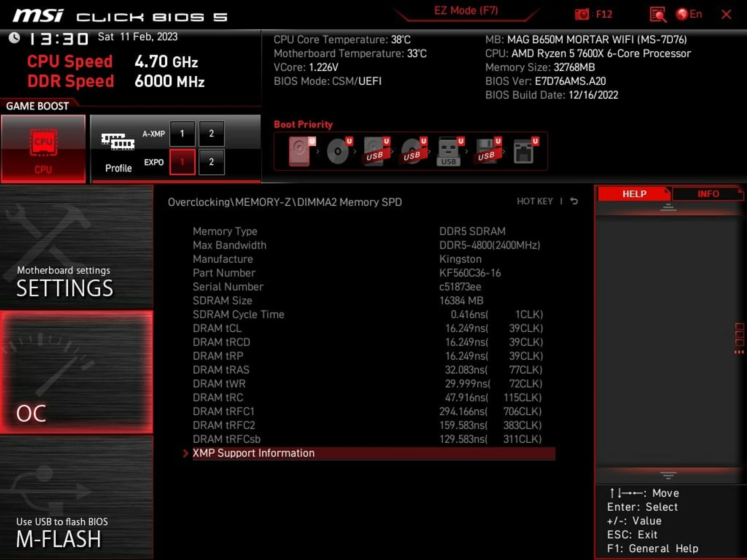This screenshot has height=560, width=747.
Task: Select the USB optical drive boot icon
Action: (414, 151)
